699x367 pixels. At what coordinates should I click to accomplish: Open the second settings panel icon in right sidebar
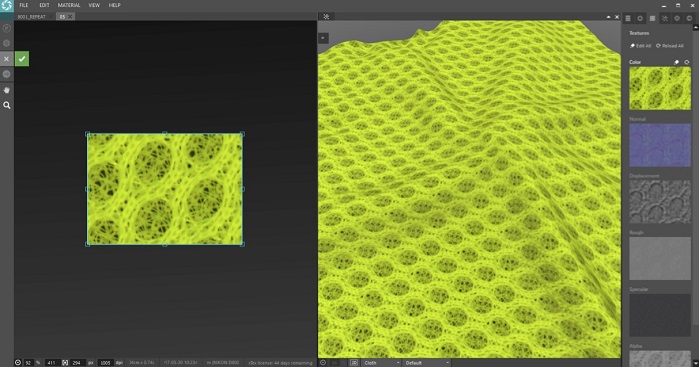point(640,18)
